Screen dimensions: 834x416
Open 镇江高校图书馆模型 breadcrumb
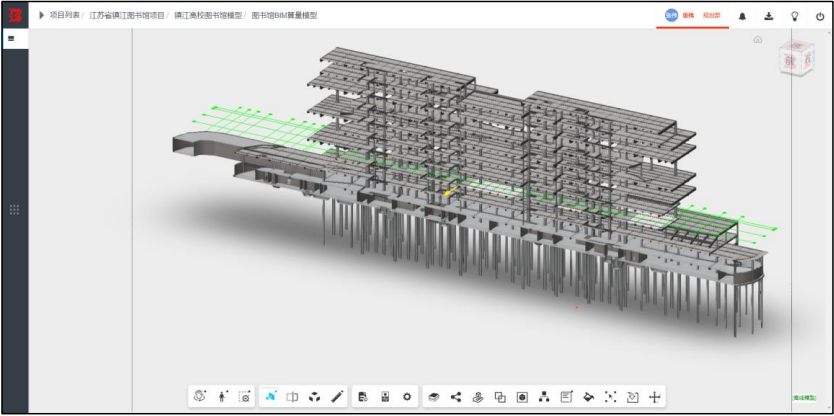coord(208,15)
